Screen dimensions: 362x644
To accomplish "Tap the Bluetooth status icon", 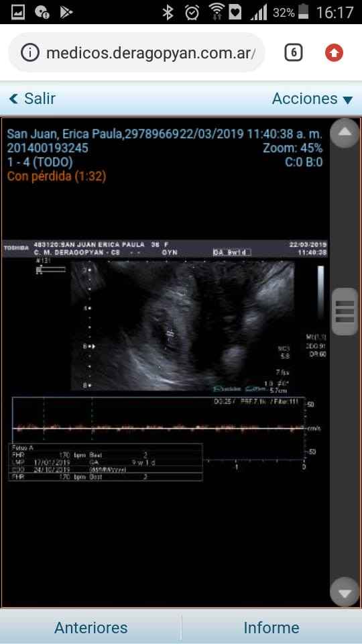I will (x=168, y=12).
